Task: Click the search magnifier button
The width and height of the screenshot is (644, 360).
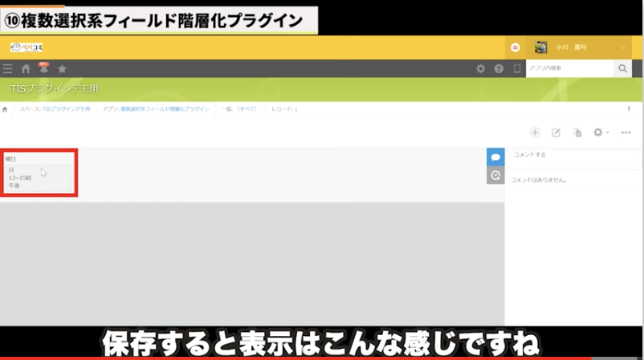Action: click(x=622, y=69)
